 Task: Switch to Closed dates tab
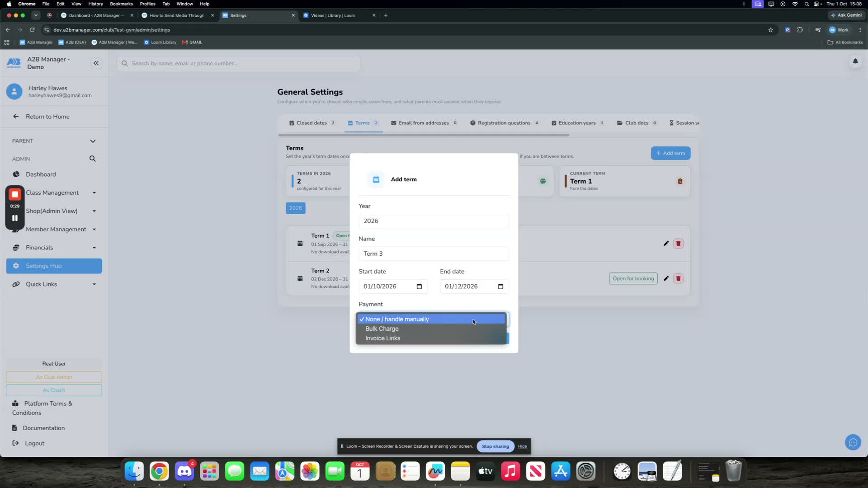(x=312, y=123)
